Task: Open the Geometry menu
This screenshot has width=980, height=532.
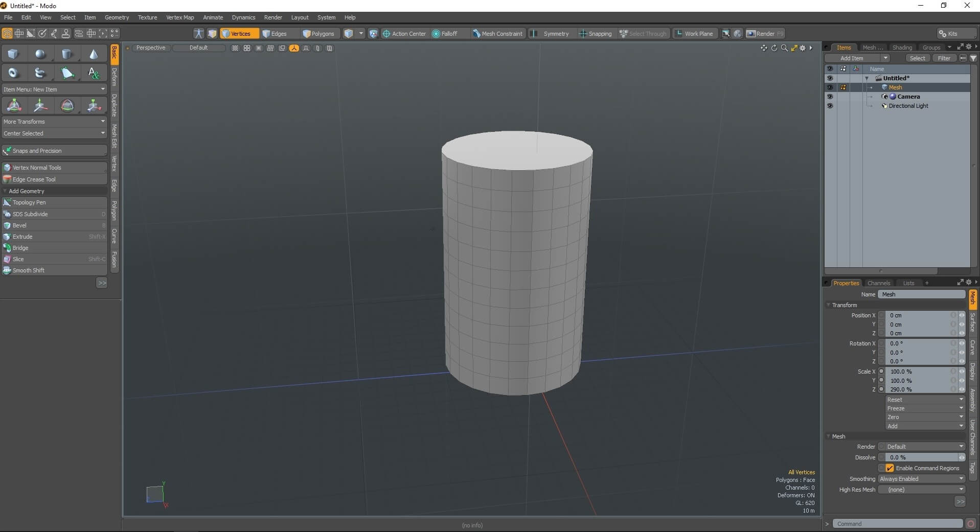Action: click(117, 17)
